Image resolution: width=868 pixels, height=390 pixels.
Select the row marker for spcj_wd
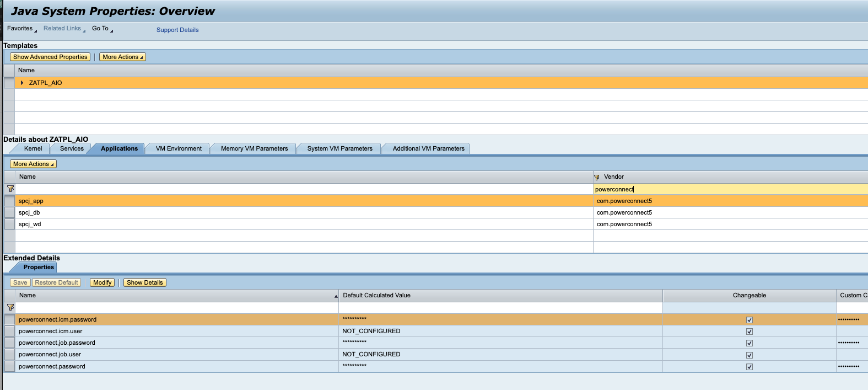(x=9, y=224)
